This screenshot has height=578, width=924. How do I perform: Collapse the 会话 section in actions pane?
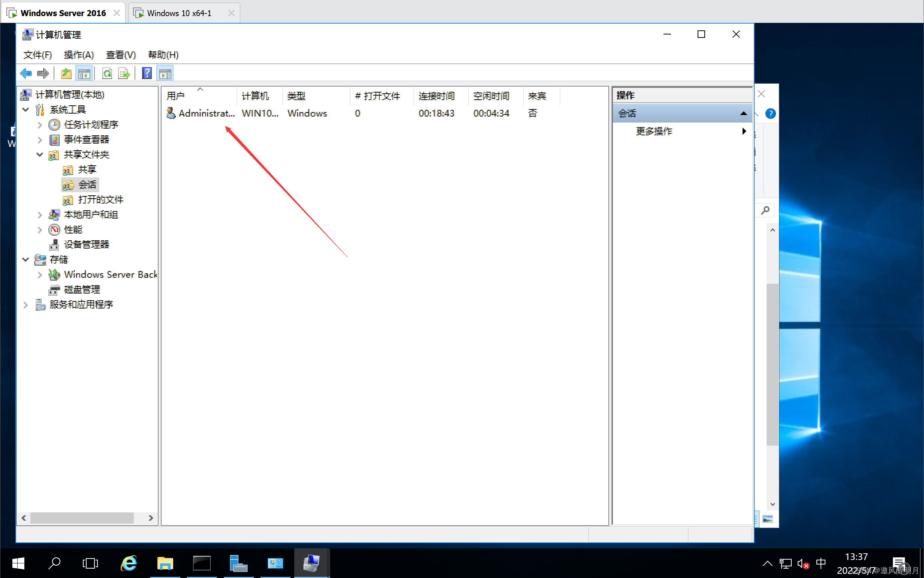pos(744,113)
